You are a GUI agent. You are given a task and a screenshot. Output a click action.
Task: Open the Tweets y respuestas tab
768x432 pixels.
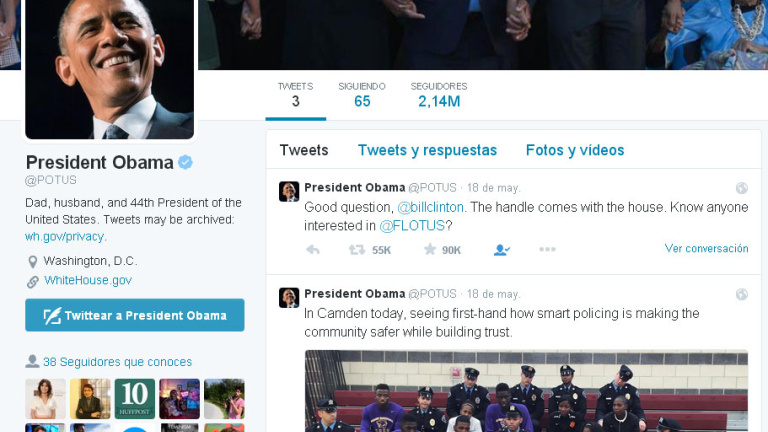(x=427, y=150)
